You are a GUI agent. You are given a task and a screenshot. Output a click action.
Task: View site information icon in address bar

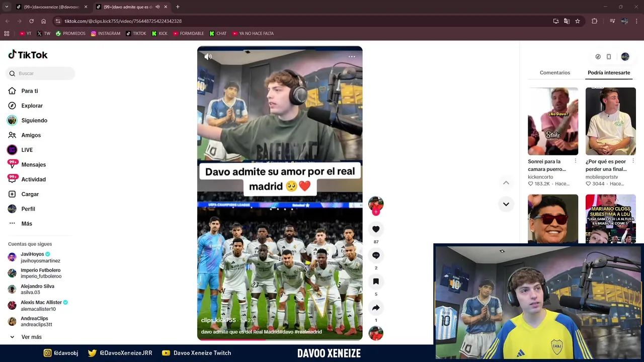click(58, 21)
